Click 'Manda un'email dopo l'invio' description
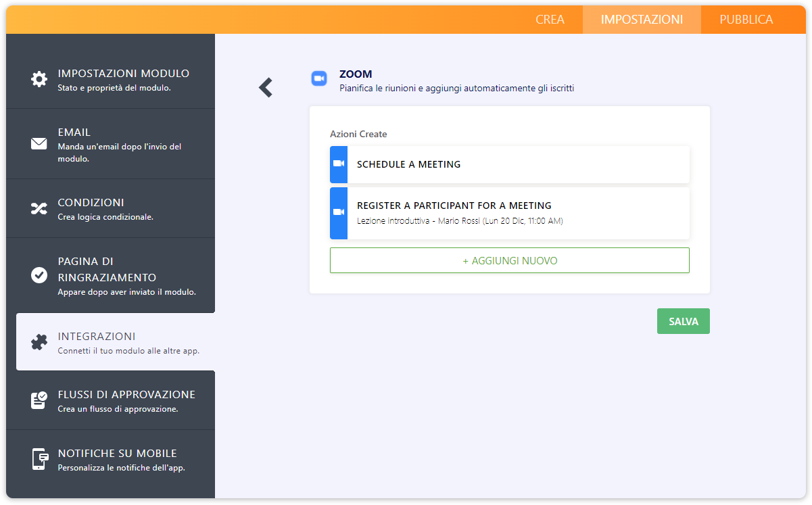This screenshot has width=812, height=505. coord(120,153)
